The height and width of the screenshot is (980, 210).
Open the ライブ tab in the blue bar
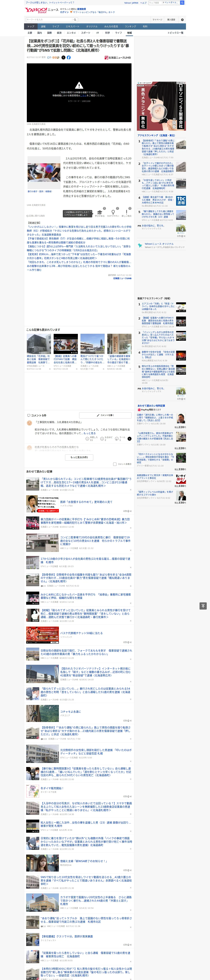pos(56,27)
